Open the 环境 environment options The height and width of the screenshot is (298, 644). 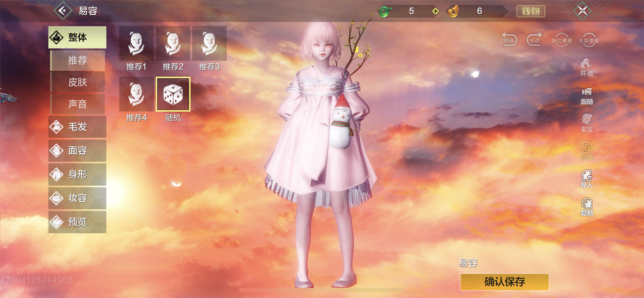(x=586, y=67)
